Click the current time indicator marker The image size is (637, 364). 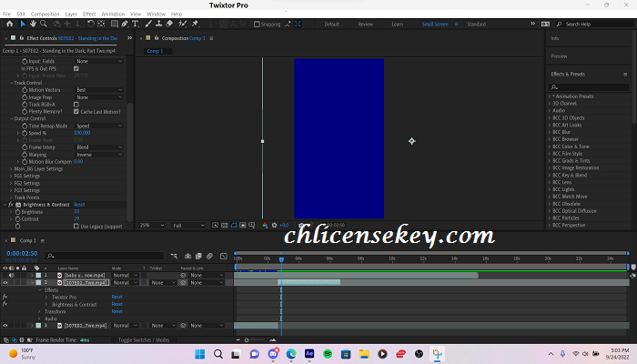click(281, 259)
